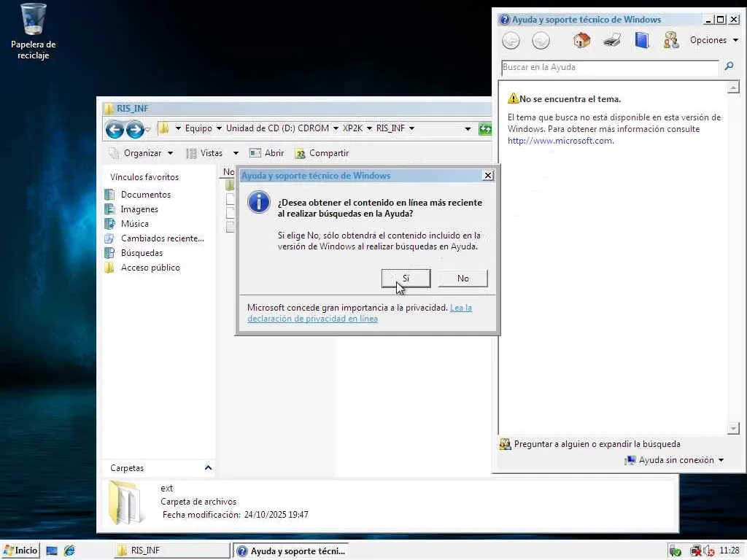Click the green refresh button in Explorer

pyautogui.click(x=485, y=129)
